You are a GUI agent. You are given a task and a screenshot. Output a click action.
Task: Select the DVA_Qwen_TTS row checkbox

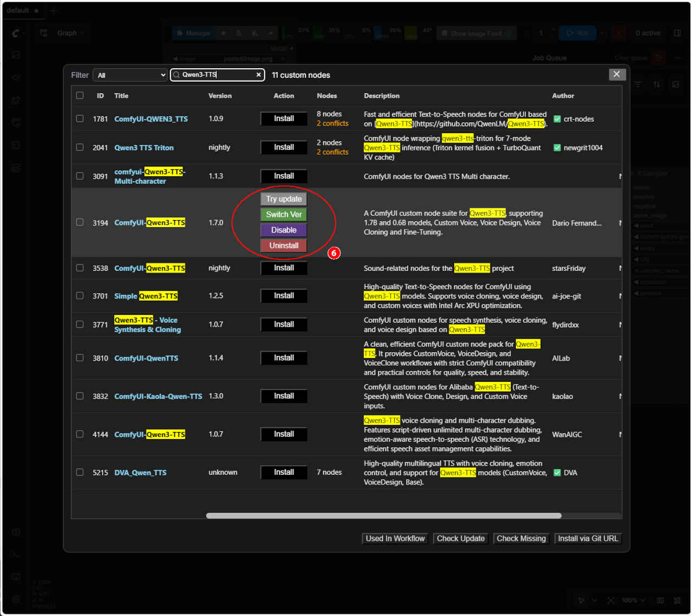pos(80,472)
